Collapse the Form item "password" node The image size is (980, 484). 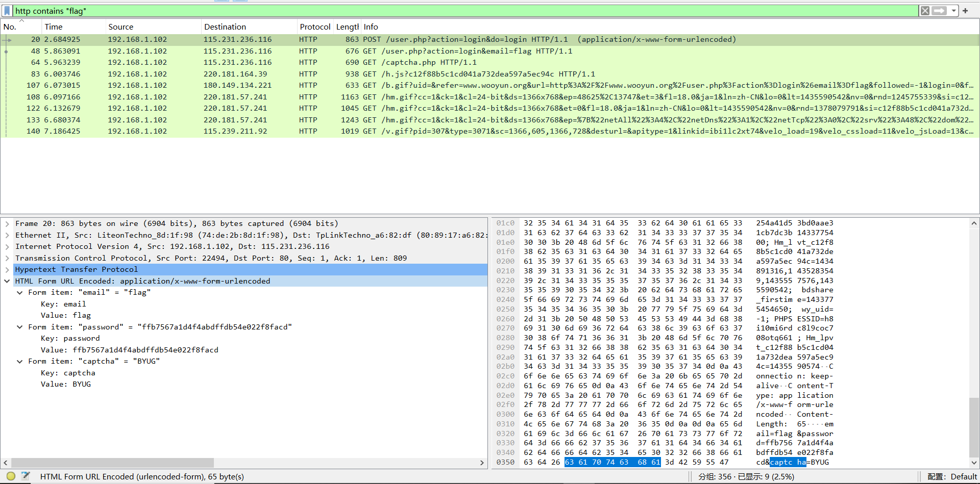[x=20, y=327]
